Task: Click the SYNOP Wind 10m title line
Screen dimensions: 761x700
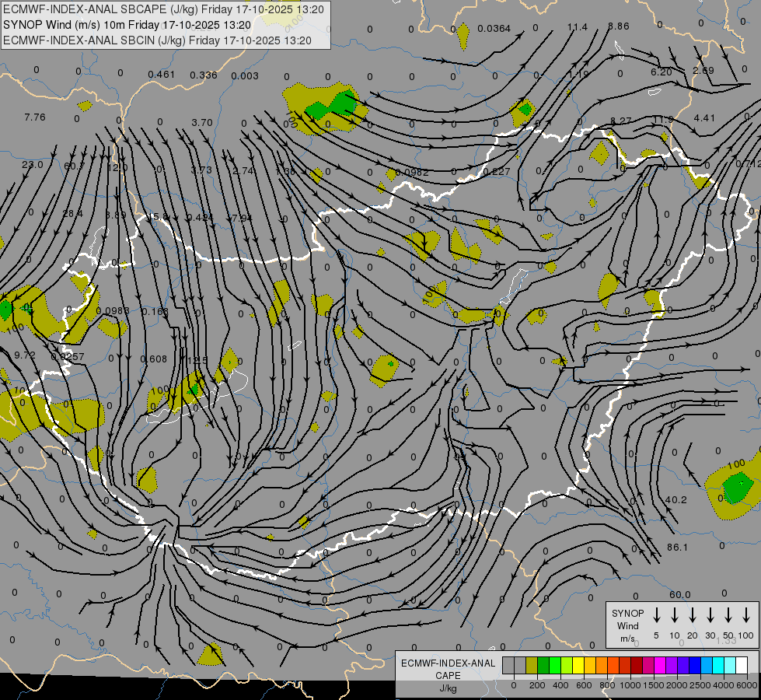Action: click(127, 25)
